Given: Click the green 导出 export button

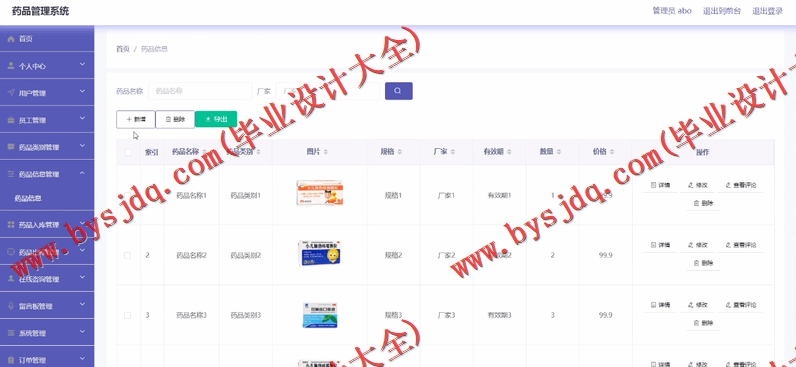Looking at the screenshot, I should click(216, 119).
